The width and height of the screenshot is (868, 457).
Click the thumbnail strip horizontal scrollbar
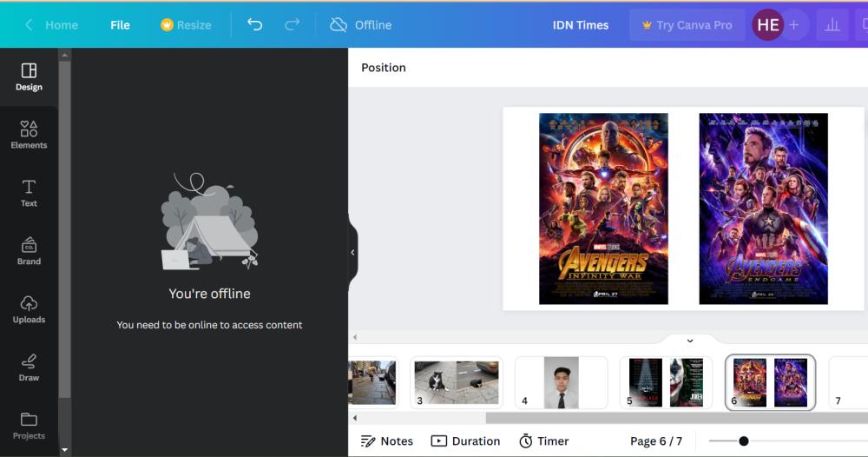(676, 418)
